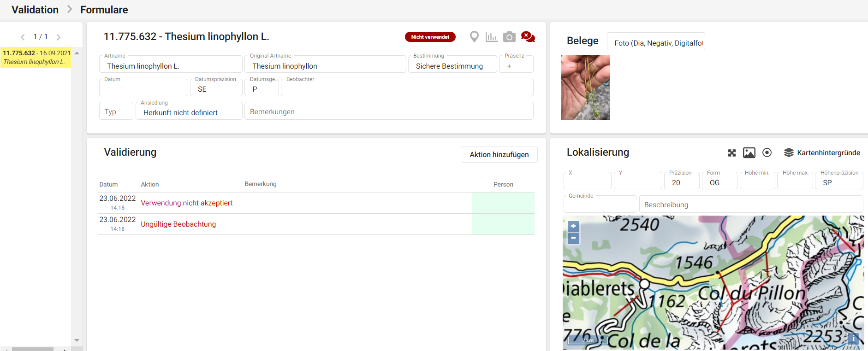
Task: Click the Datum column header in Validierung
Action: pyautogui.click(x=108, y=184)
